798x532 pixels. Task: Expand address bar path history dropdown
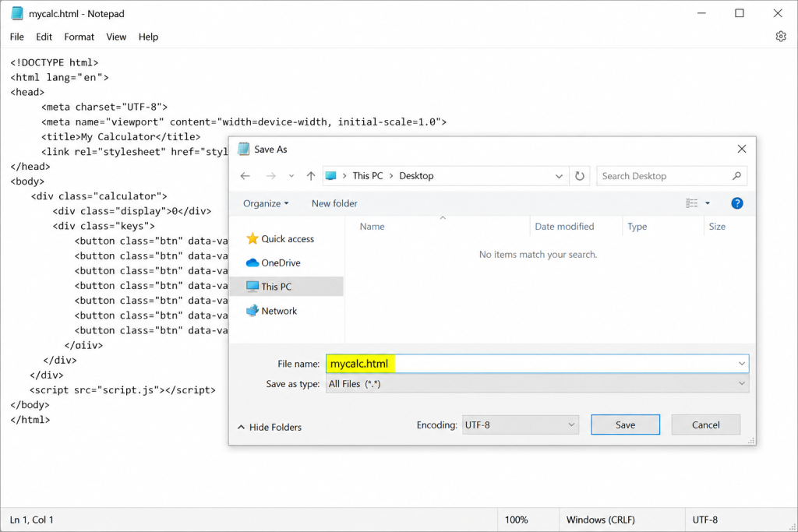559,176
